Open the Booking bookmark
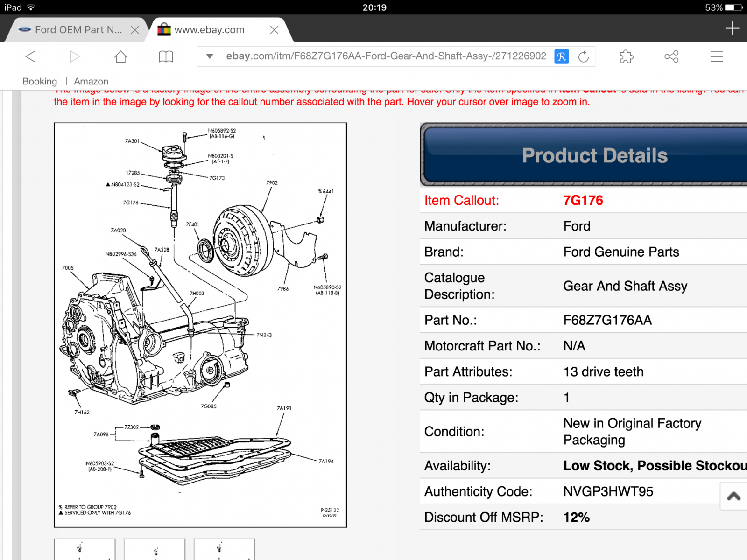Image resolution: width=747 pixels, height=560 pixels. (x=40, y=81)
